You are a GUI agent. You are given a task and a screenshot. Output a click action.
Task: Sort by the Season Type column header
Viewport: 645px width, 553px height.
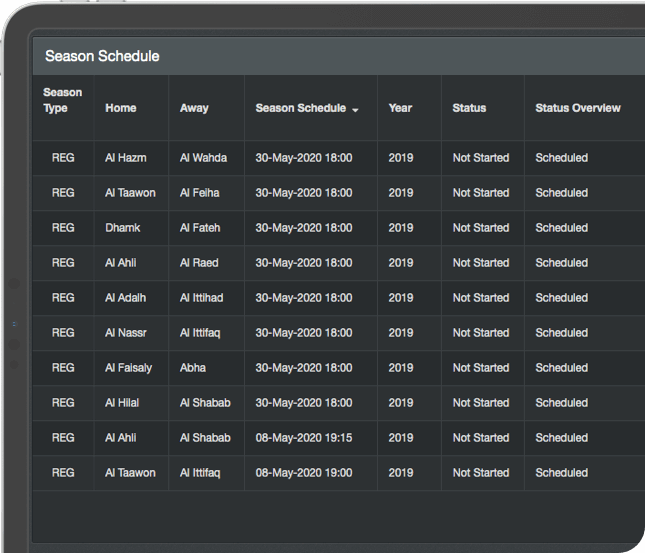pyautogui.click(x=63, y=100)
